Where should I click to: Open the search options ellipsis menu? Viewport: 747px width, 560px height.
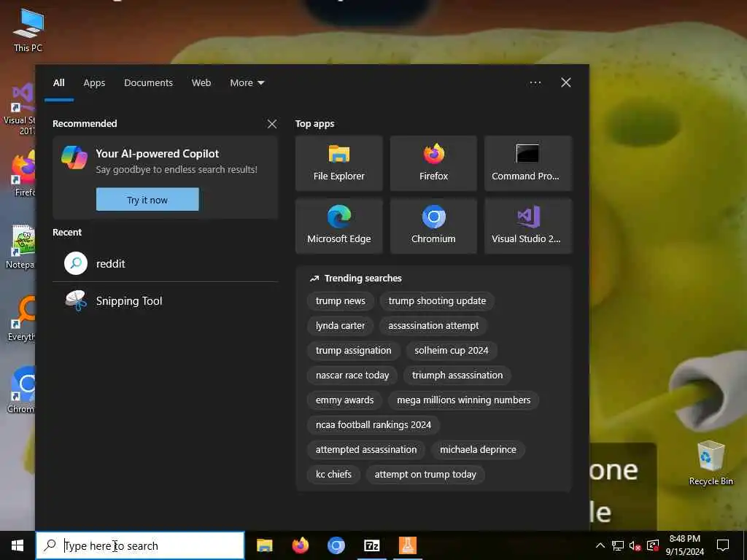pyautogui.click(x=535, y=83)
